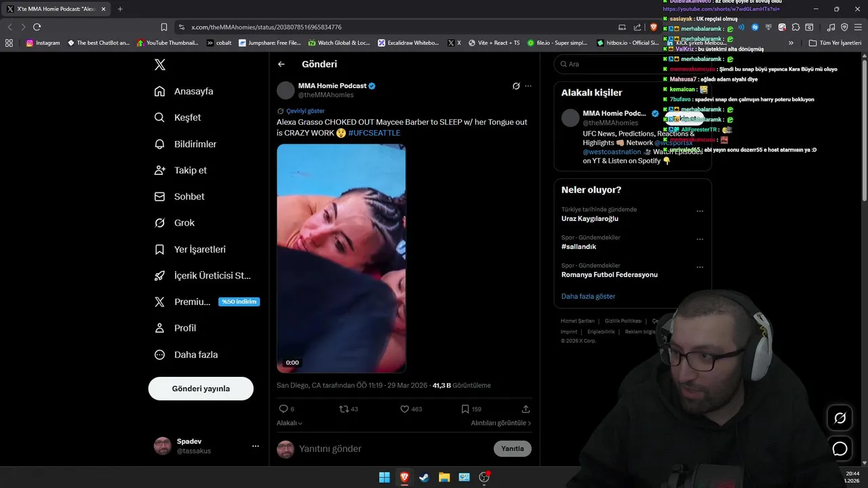Open the Gizlilik Politikası footer link
Screen dimensions: 868x488
(x=623, y=321)
